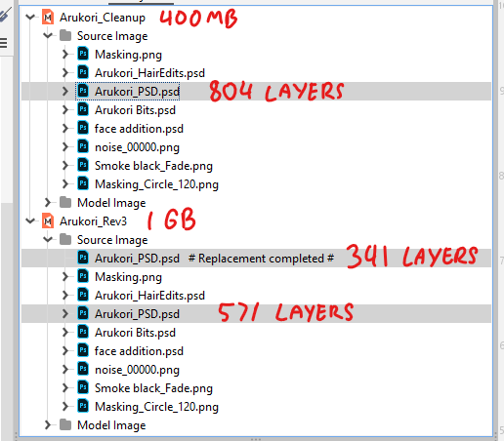This screenshot has height=441, width=504.
Task: Click PS icon of Arukori Bits.psd in Arukori_Cleanup
Action: [x=83, y=109]
